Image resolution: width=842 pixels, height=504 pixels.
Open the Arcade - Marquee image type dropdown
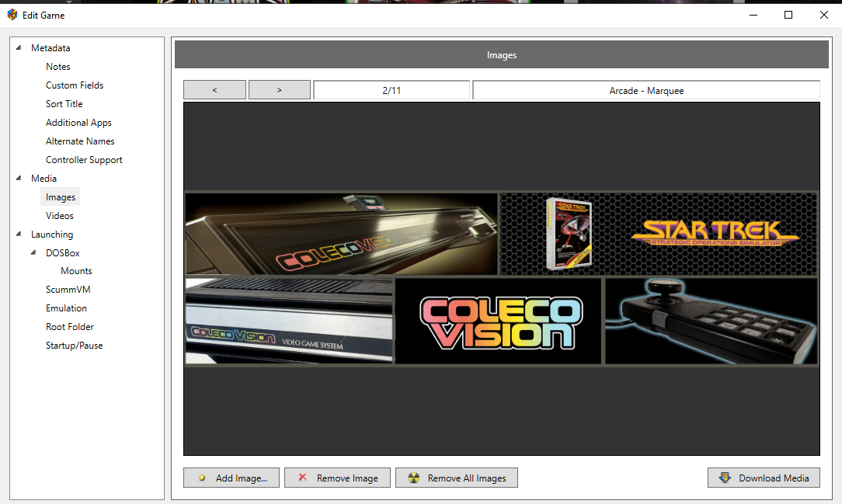(x=646, y=90)
